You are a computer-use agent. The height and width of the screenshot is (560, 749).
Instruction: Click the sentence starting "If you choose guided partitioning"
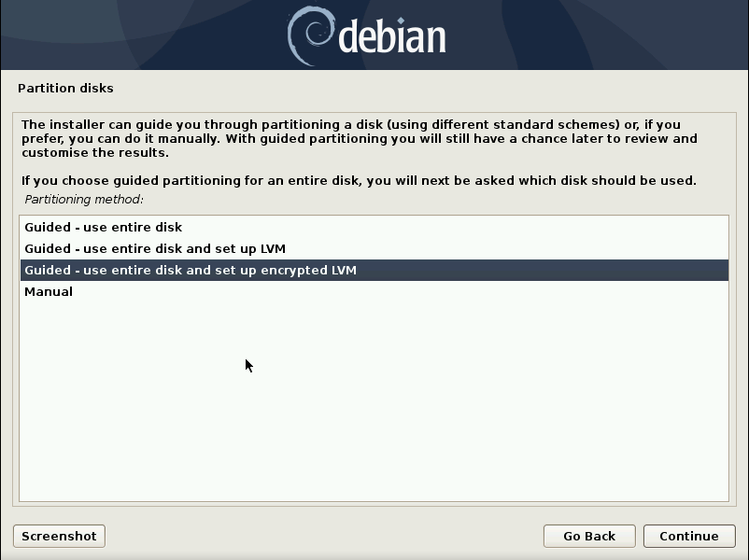pyautogui.click(x=359, y=181)
